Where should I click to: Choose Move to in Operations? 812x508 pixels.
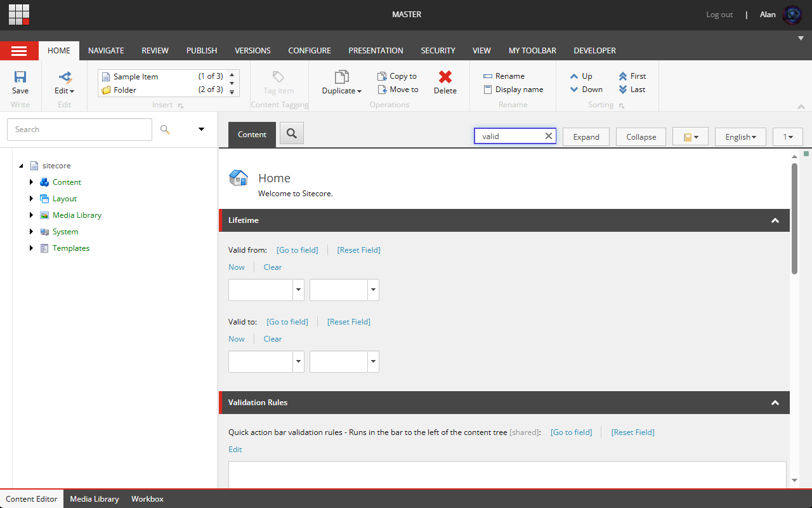click(398, 90)
